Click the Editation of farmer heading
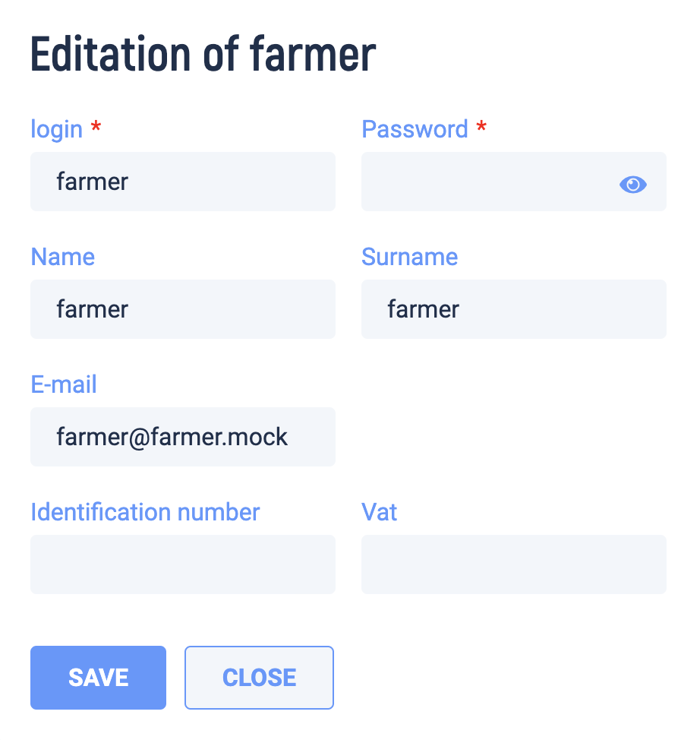Screen dimensions: 700x740 coord(203,54)
